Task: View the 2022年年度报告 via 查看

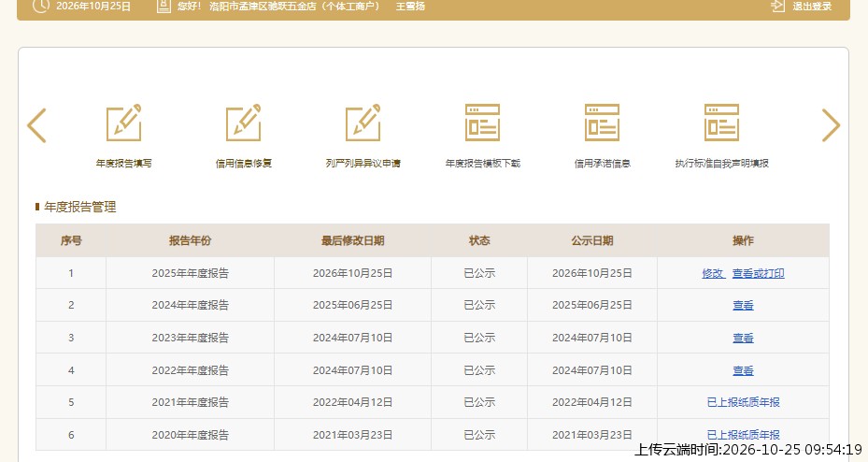Action: click(x=743, y=370)
